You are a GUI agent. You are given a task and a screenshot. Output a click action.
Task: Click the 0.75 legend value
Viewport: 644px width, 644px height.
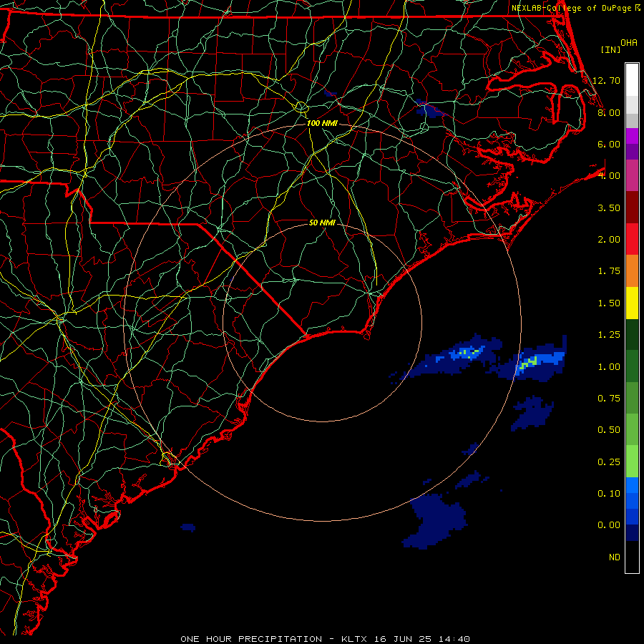(609, 399)
